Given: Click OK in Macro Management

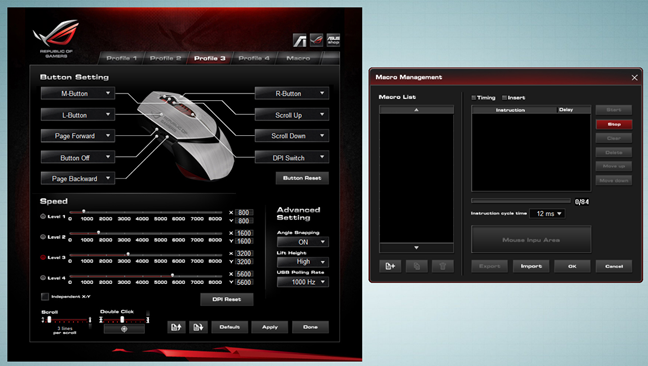Looking at the screenshot, I should point(572,266).
